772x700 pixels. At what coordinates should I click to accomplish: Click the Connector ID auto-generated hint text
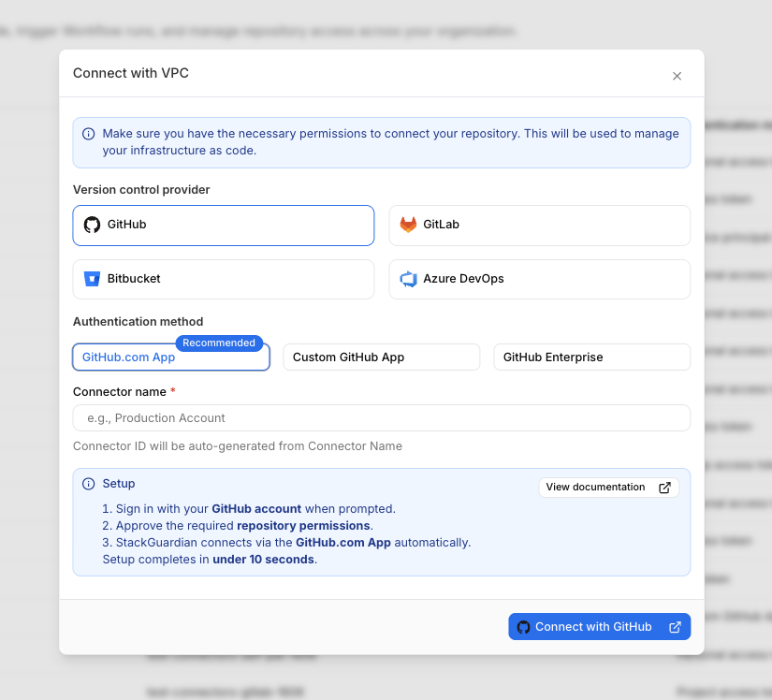pos(238,446)
